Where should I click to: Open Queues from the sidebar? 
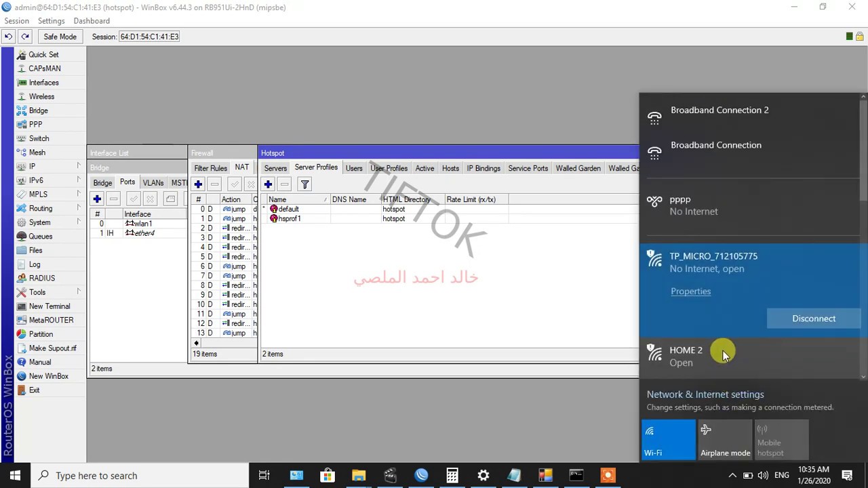[40, 237]
